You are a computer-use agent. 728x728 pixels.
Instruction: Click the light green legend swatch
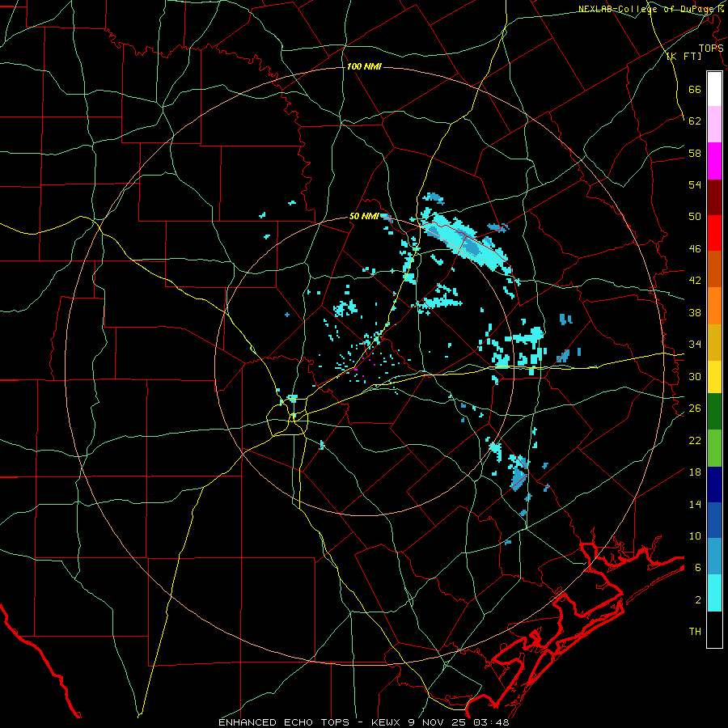[714, 448]
